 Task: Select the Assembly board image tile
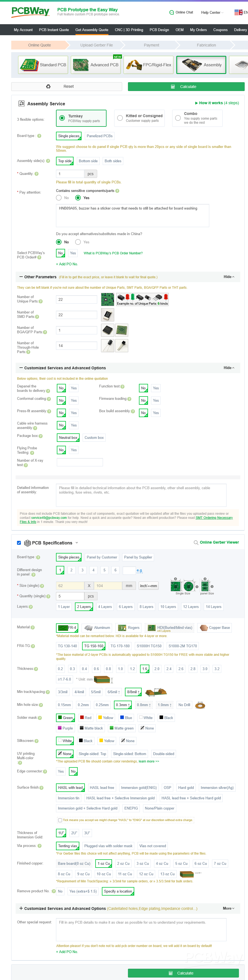pos(201,65)
